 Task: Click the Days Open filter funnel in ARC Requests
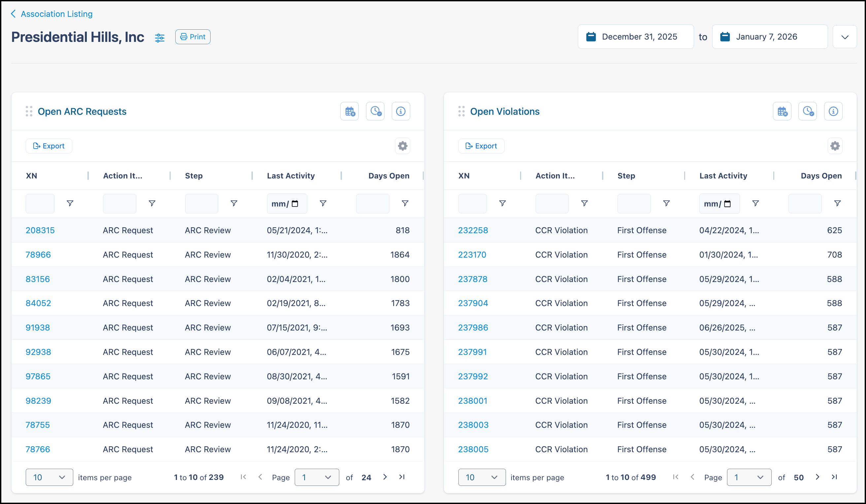pyautogui.click(x=405, y=204)
